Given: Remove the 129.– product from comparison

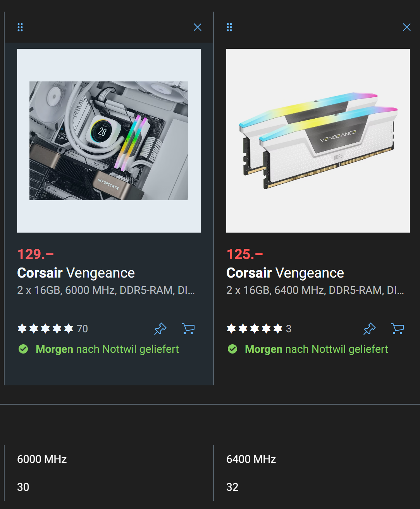Looking at the screenshot, I should coord(198,27).
